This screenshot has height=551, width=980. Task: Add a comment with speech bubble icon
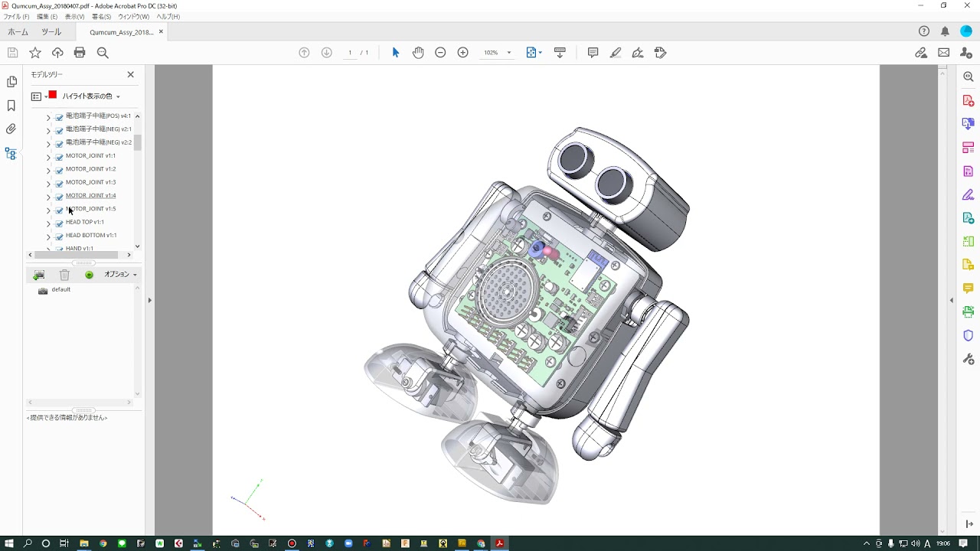(593, 53)
